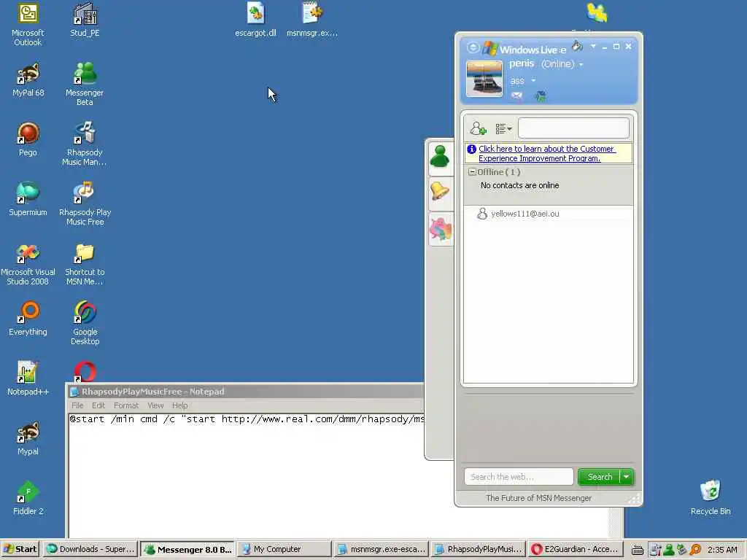This screenshot has width=747, height=560.
Task: Open the Notepad Edit menu
Action: click(98, 405)
